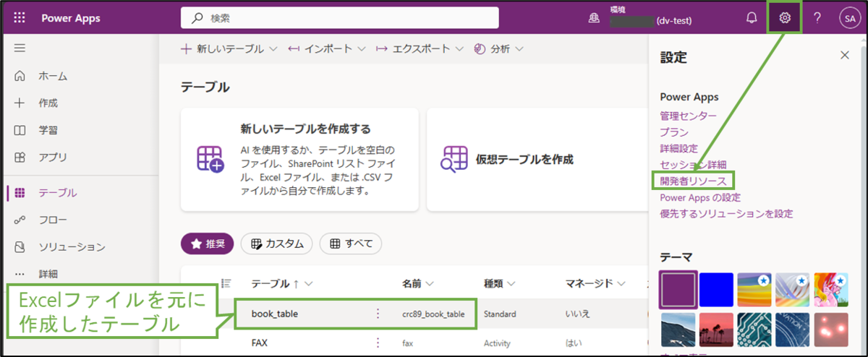
Task: Select the palm trees sunset theme
Action: tap(717, 330)
